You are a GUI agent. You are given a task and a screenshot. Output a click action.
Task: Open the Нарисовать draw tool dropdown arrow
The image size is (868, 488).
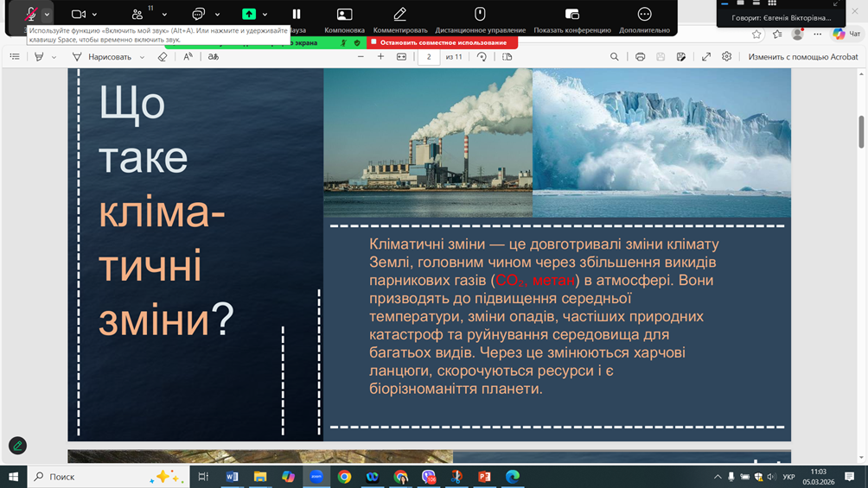pyautogui.click(x=143, y=57)
